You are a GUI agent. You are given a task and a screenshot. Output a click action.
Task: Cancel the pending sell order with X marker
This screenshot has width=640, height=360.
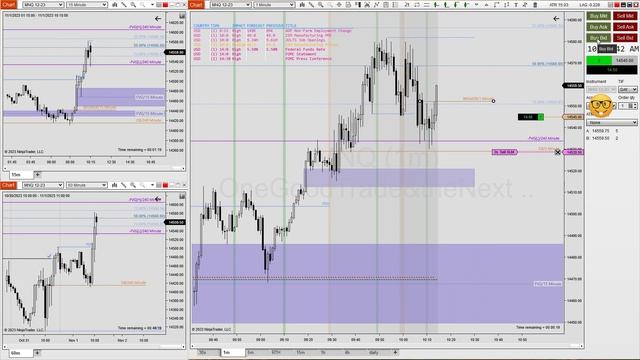[x=558, y=152]
